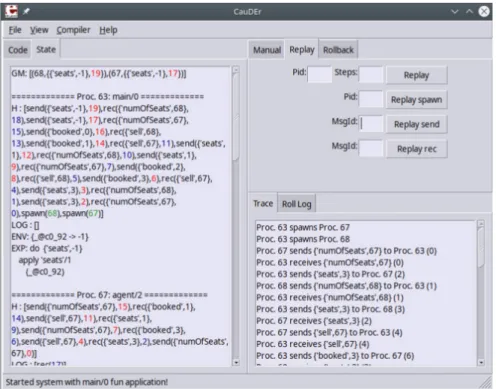Click the pin window icon in title bar

point(26,11)
